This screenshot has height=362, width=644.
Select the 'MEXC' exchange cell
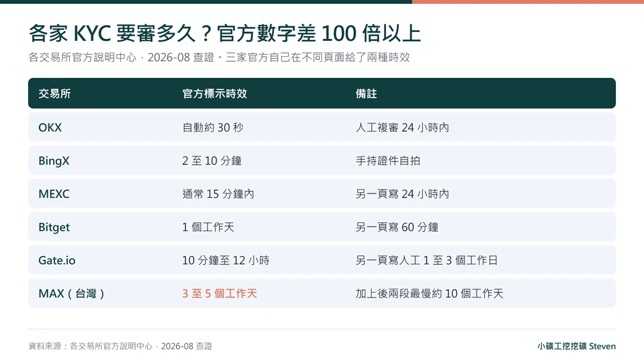(54, 194)
